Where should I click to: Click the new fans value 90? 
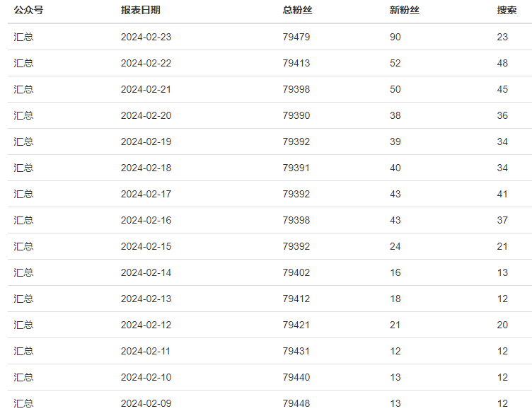[395, 37]
